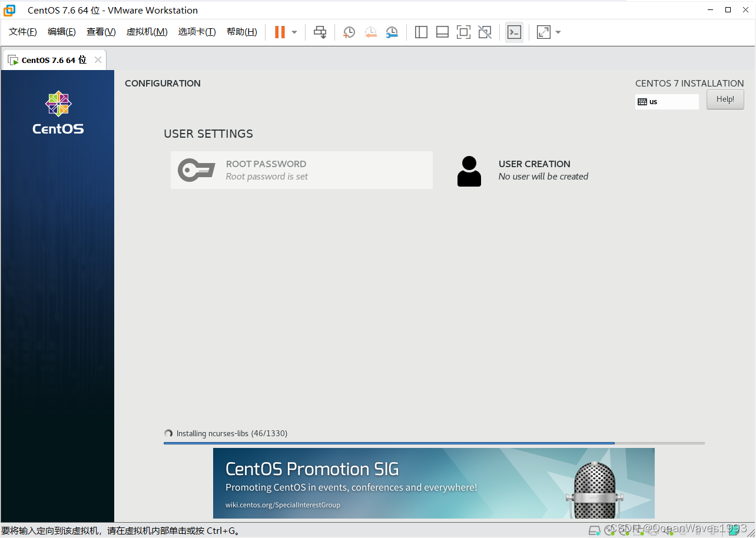Click the wiki.centos.org/SpecialInterestGroup link text
The height and width of the screenshot is (538, 756).
tap(283, 505)
